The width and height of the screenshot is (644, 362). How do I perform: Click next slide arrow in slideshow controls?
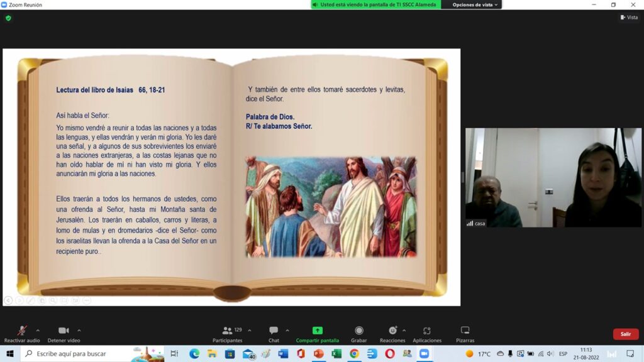coord(19,300)
